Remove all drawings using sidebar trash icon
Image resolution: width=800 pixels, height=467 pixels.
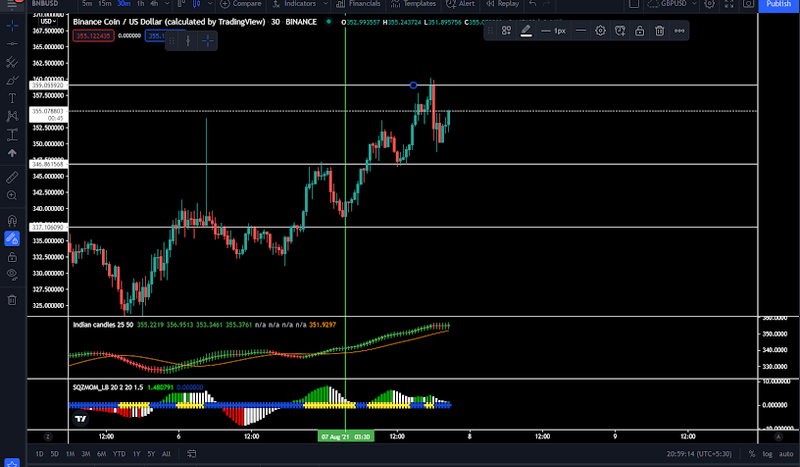12,300
